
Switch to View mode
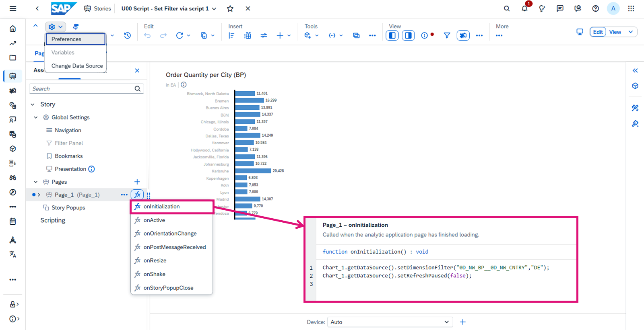click(615, 32)
